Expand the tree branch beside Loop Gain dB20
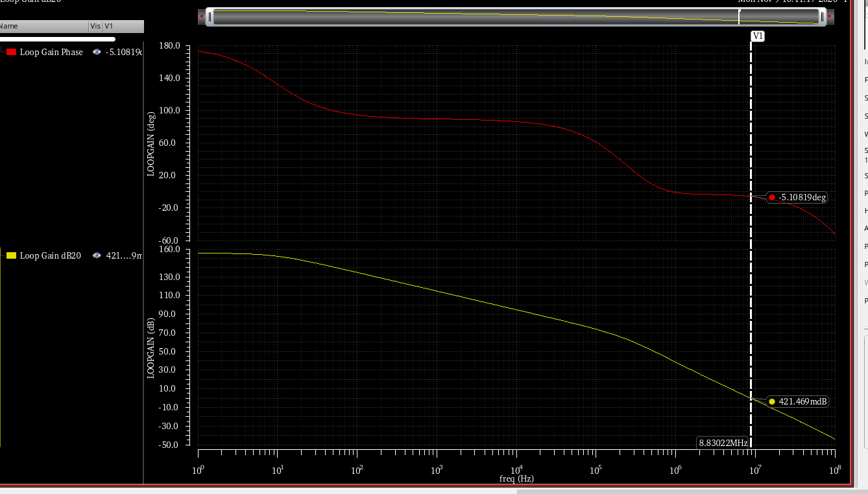868x494 pixels. [x=3, y=255]
